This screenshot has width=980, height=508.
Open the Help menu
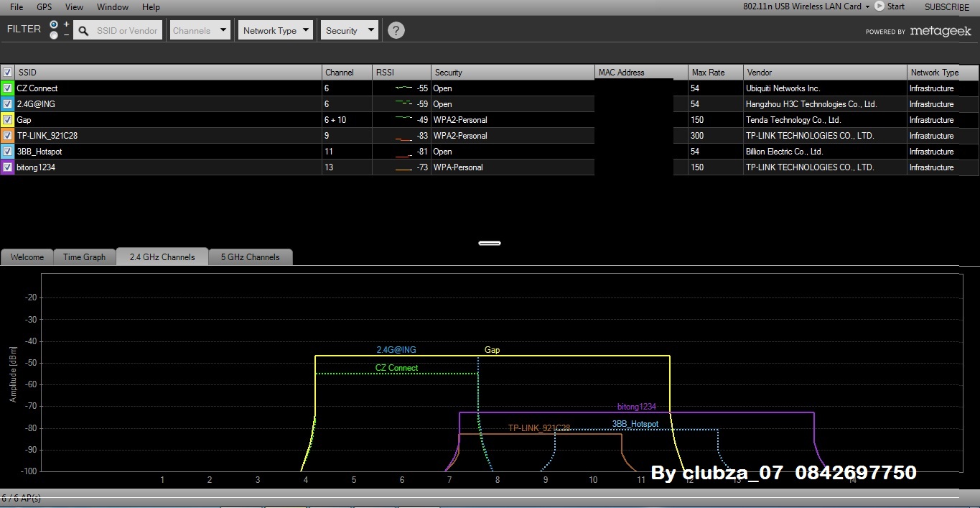point(151,6)
